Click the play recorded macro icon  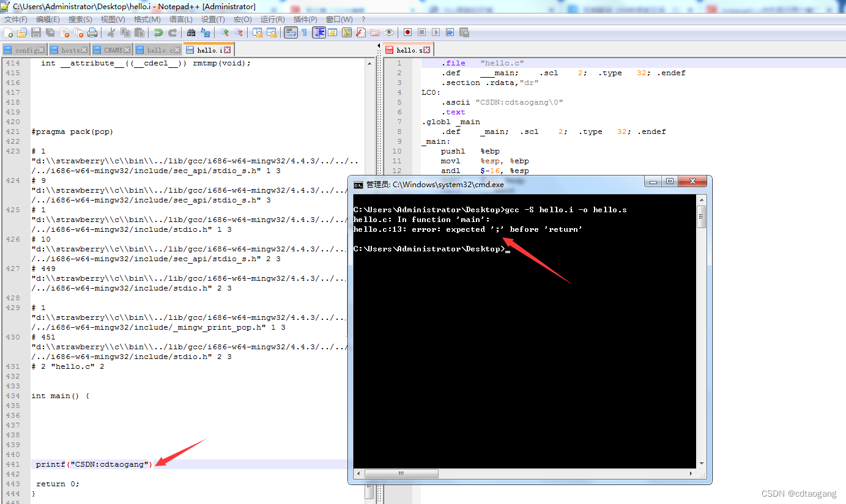coord(436,32)
